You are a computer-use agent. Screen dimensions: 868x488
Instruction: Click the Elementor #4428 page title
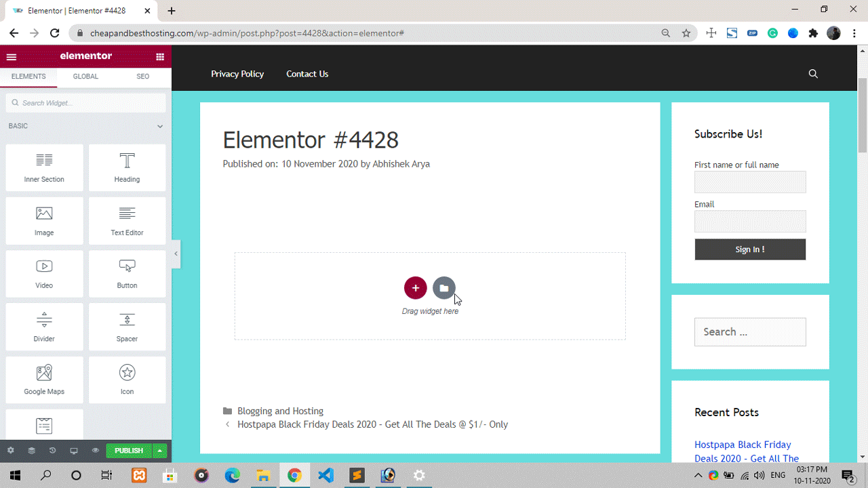(311, 140)
